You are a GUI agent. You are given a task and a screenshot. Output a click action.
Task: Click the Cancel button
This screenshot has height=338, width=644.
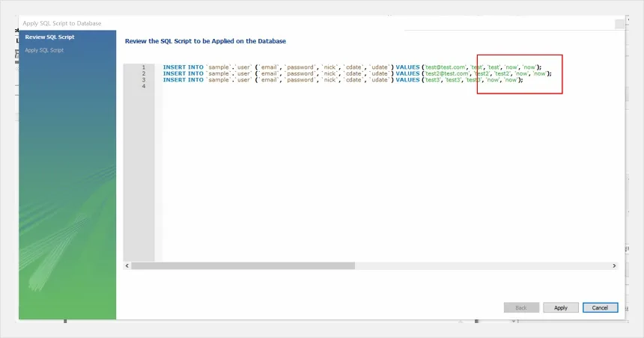[x=600, y=307]
